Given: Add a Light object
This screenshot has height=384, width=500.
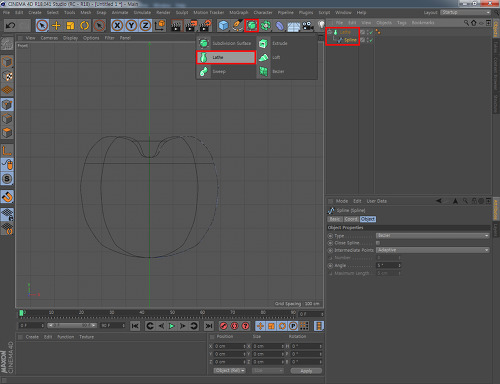Looking at the screenshot, I should point(321,25).
